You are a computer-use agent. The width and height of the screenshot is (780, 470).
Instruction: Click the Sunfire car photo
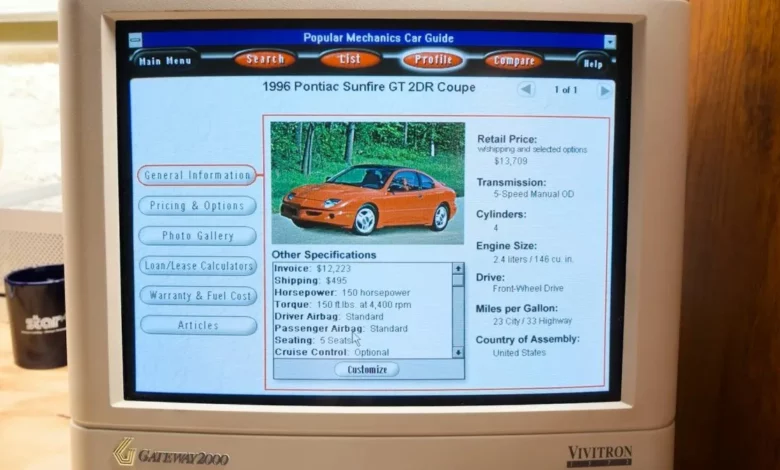coord(368,183)
